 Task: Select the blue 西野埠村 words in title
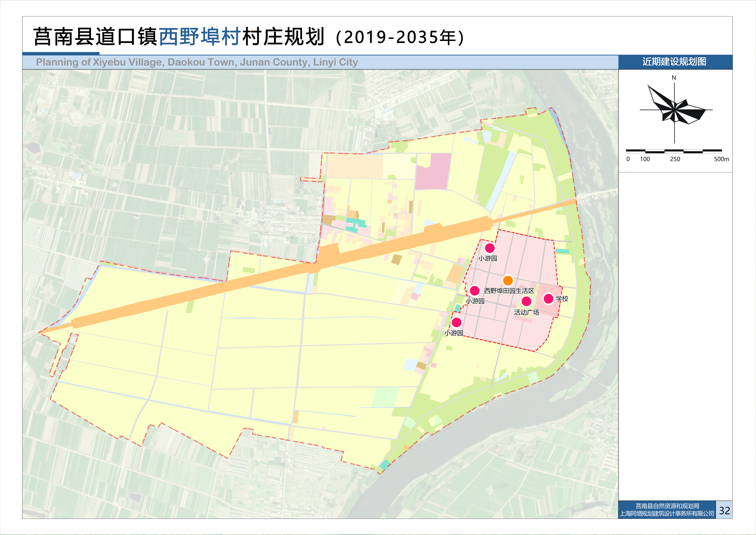200,37
